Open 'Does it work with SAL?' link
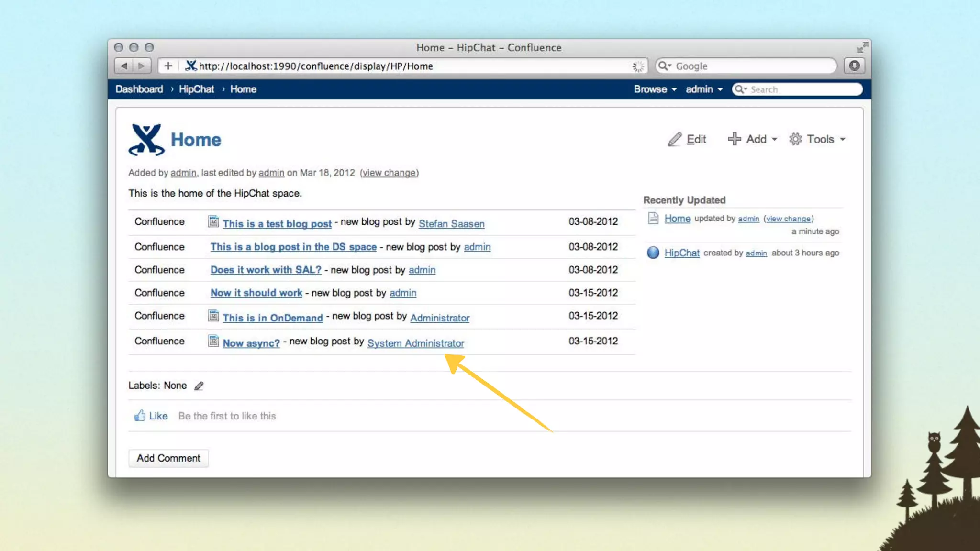 (x=266, y=270)
